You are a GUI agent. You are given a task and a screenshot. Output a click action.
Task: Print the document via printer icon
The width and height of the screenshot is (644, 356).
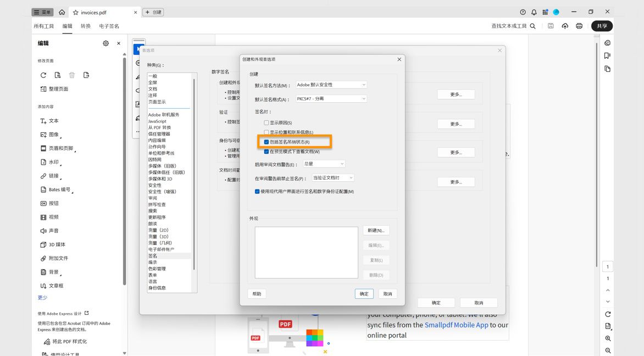tap(579, 26)
